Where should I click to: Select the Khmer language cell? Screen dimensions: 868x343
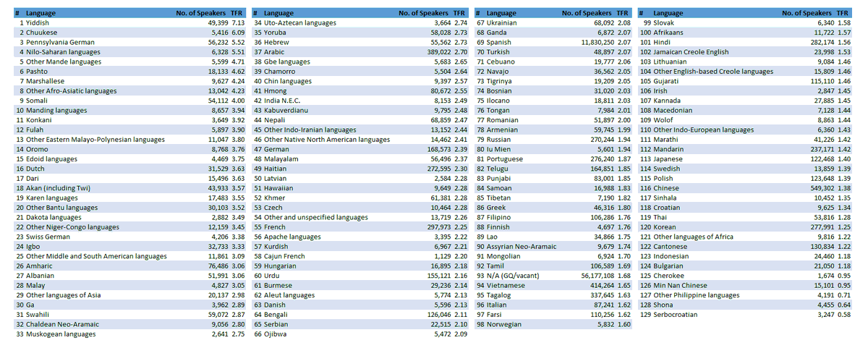point(276,197)
